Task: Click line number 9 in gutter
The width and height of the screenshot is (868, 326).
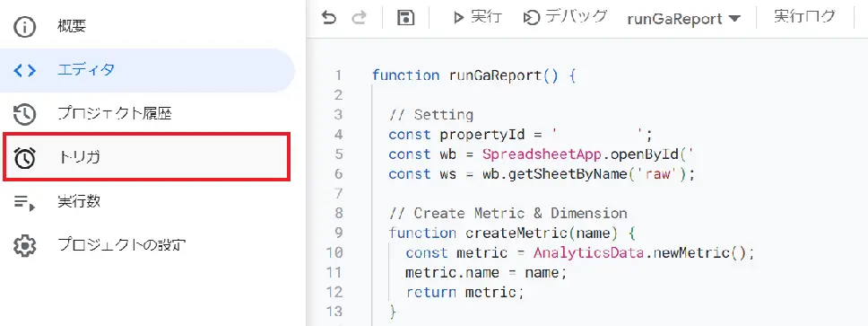Action: pyautogui.click(x=339, y=233)
